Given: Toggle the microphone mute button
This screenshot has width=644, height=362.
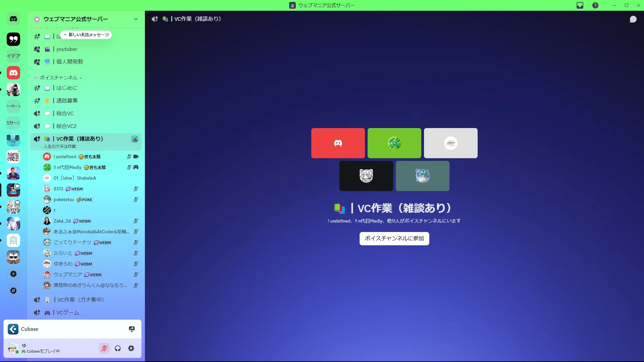Looking at the screenshot, I should point(104,348).
